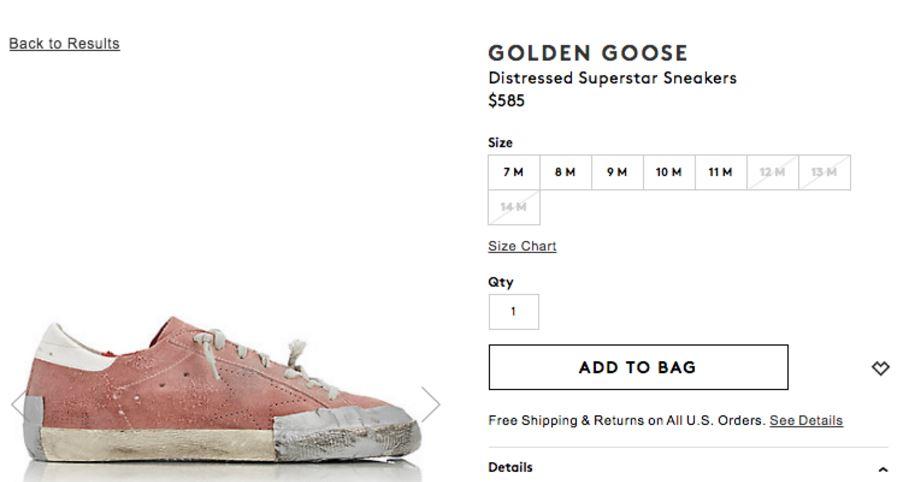The image size is (912, 482).
Task: Click the Distressed Superstar Sneakers title
Action: pos(612,78)
